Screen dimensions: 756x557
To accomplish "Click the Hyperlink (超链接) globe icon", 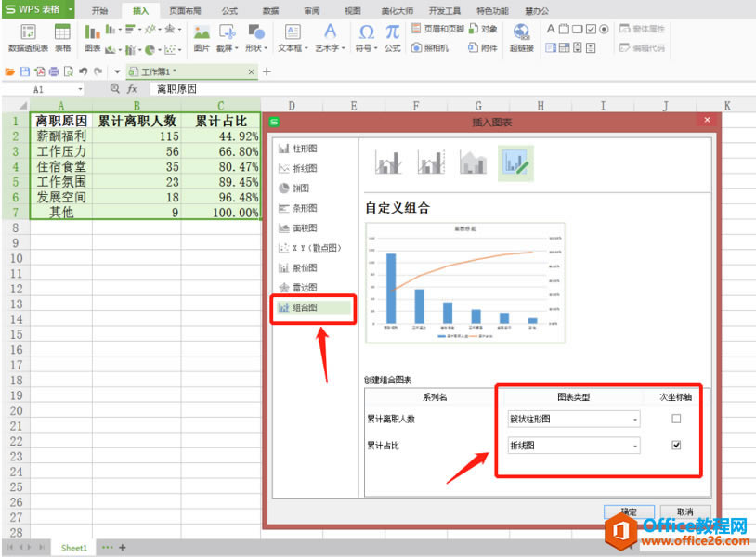I will 521,32.
